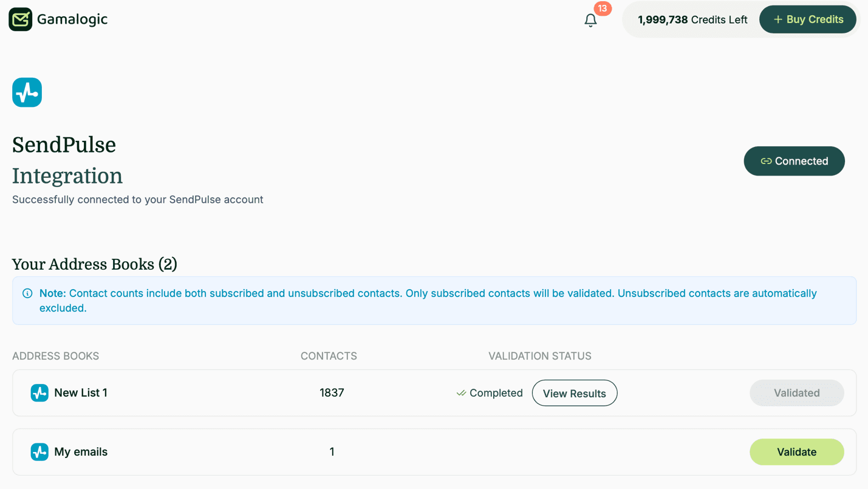
Task: Open View Results for New List 1
Action: pyautogui.click(x=574, y=393)
